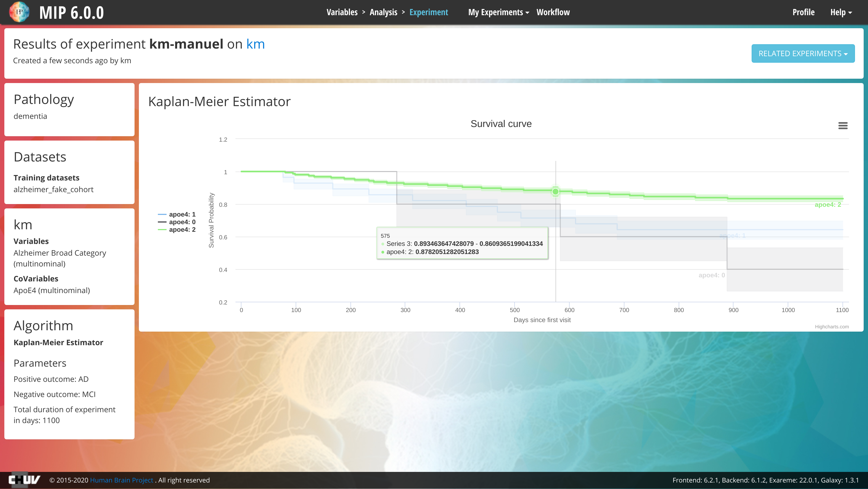Toggle apoe4: 2 series in legend

182,230
